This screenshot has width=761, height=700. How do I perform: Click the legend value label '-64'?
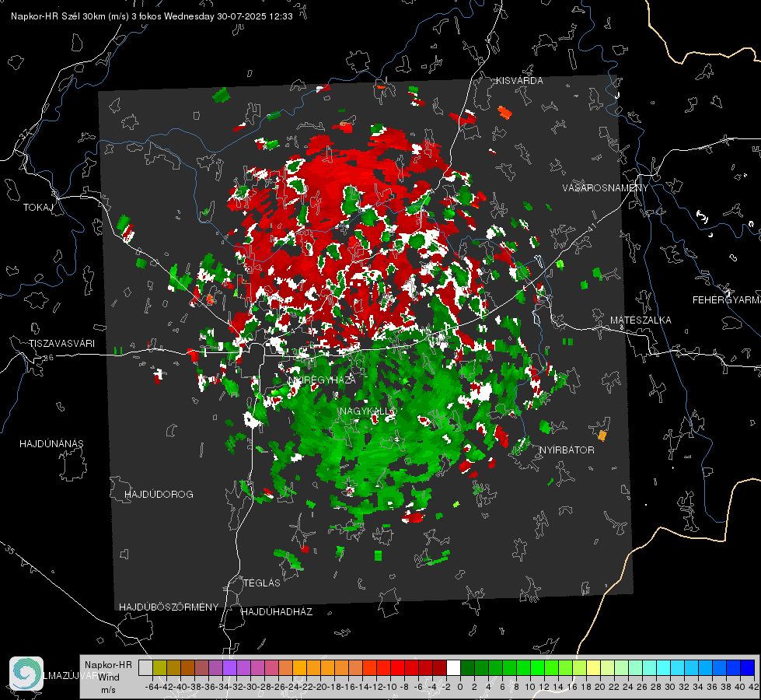[x=152, y=687]
